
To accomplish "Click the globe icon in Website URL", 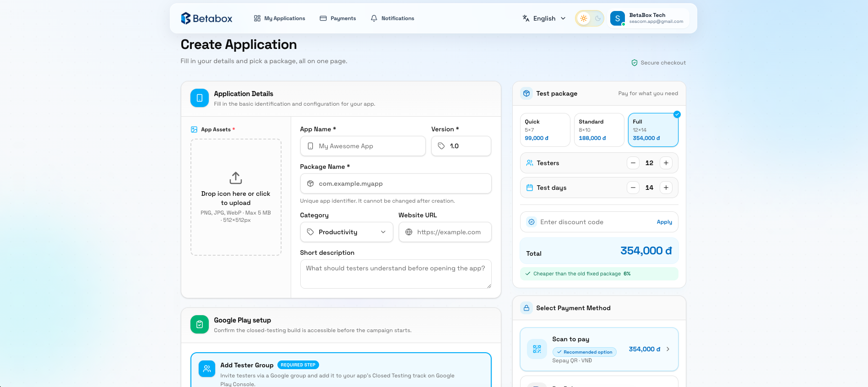I will pyautogui.click(x=409, y=232).
